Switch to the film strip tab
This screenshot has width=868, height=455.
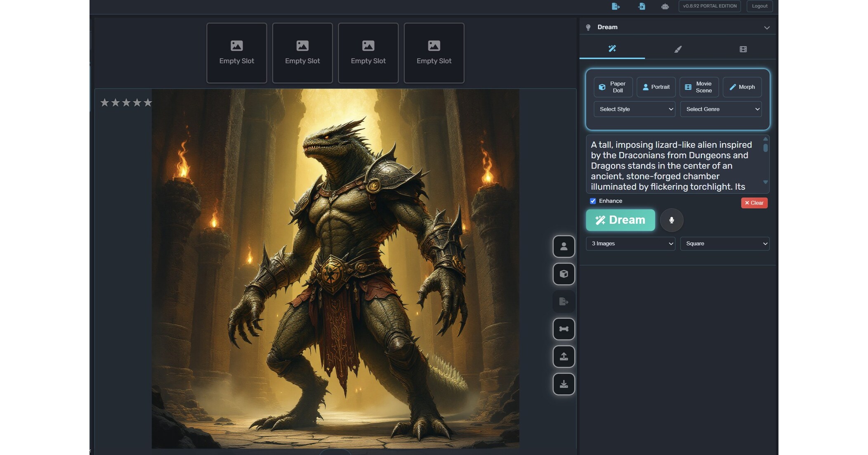point(743,48)
